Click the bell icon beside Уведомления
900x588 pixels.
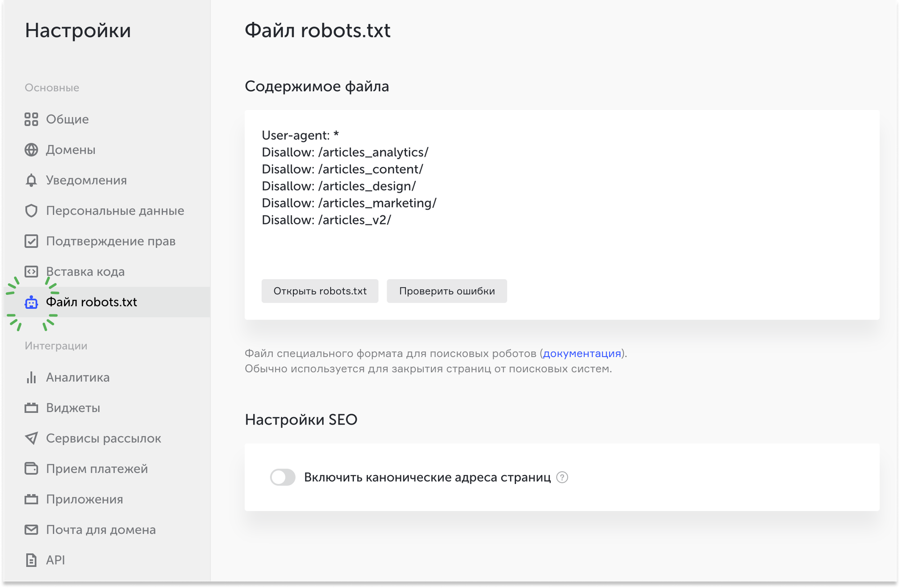31,180
